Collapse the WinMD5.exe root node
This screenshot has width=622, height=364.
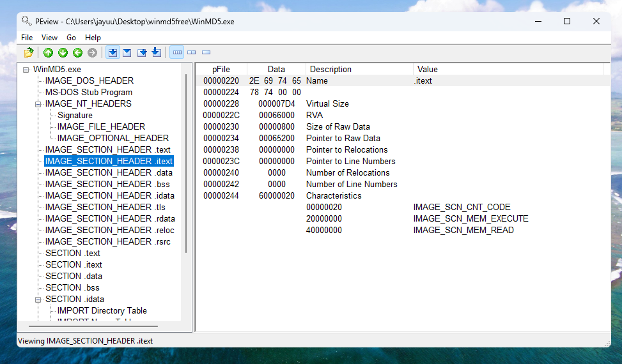[x=26, y=70]
